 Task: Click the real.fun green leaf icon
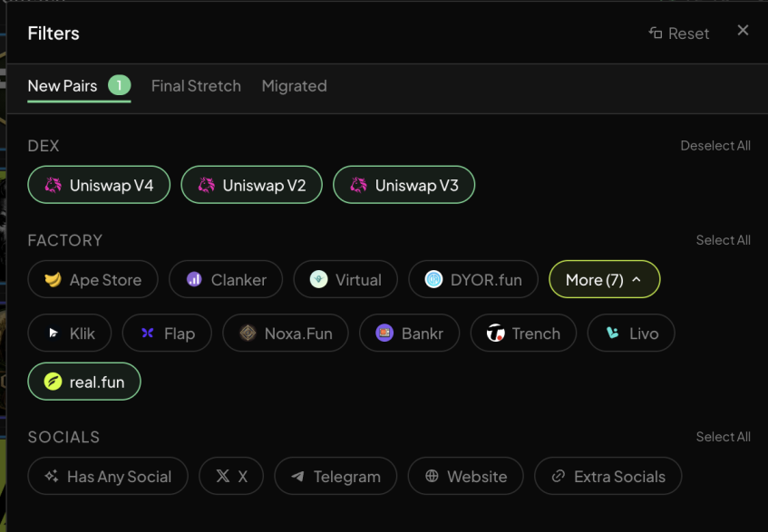(x=53, y=382)
